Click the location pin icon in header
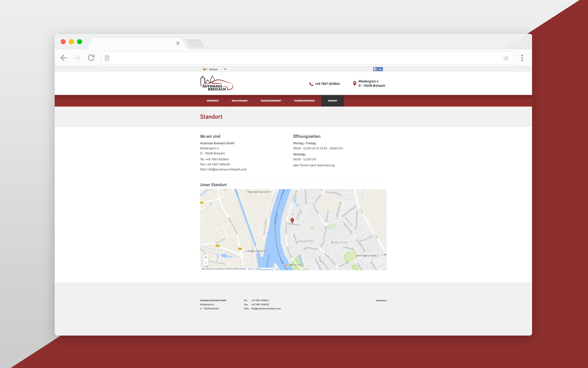This screenshot has height=368, width=588. pos(354,84)
